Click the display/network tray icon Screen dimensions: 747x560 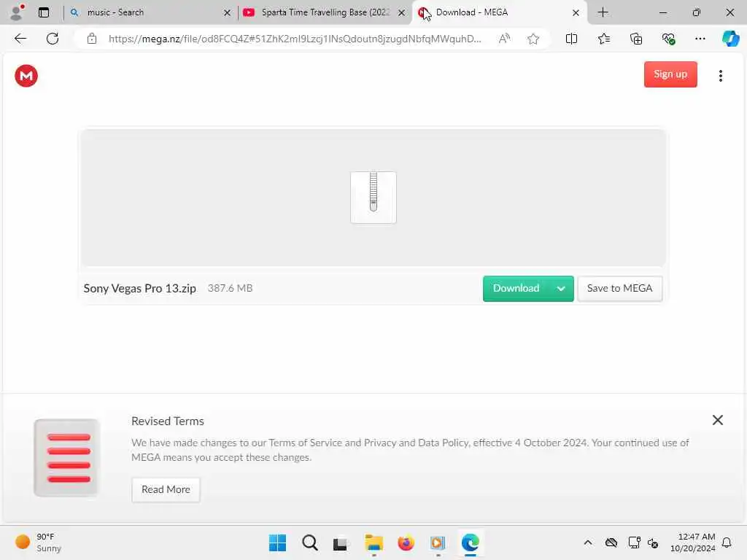634,542
